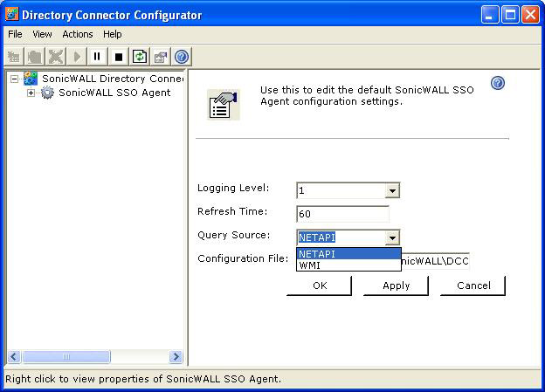Click the SonicWALL Directory Connector root icon
This screenshot has width=545, height=392.
coord(31,79)
